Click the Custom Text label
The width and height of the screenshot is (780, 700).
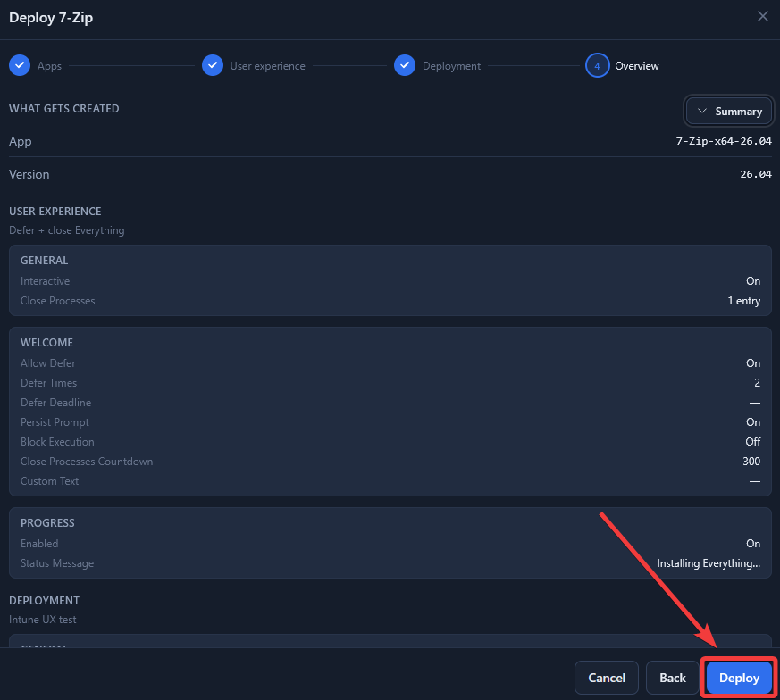coord(49,480)
